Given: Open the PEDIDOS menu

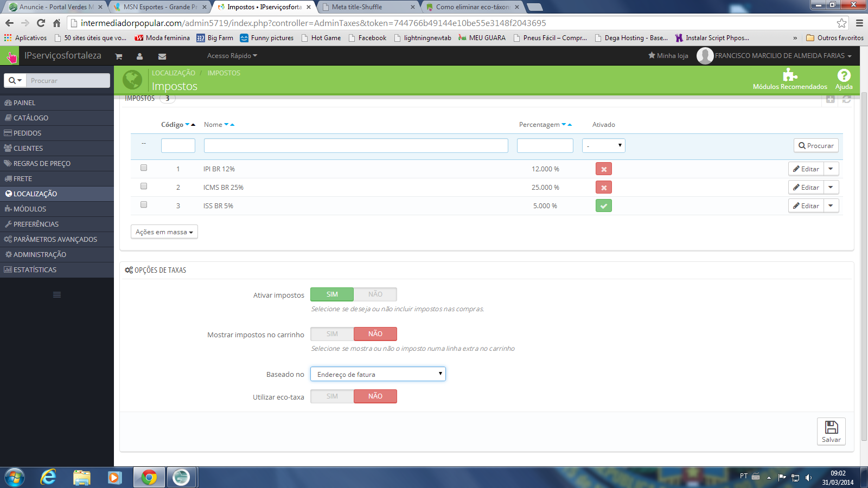Looking at the screenshot, I should click(57, 133).
